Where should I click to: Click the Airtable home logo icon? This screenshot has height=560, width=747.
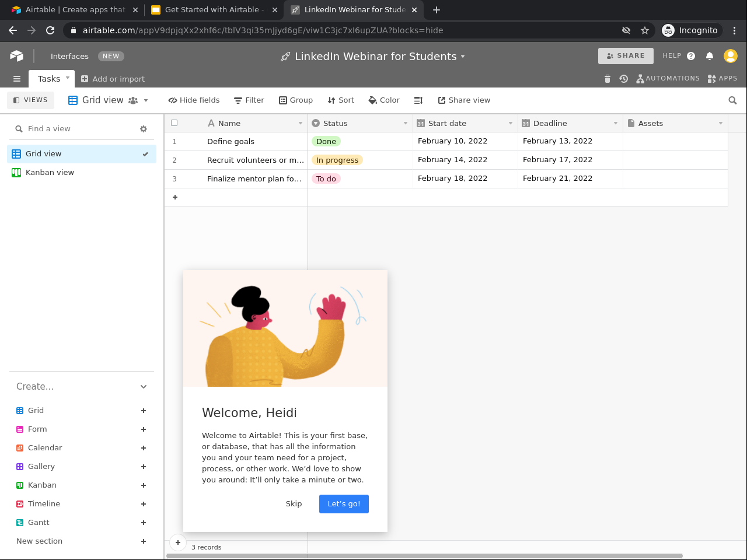click(16, 56)
